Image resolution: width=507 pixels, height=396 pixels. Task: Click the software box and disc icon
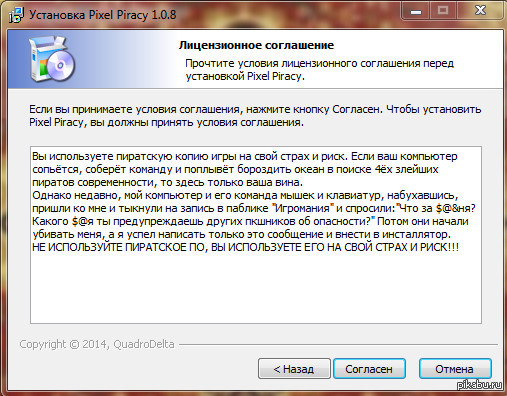point(52,59)
